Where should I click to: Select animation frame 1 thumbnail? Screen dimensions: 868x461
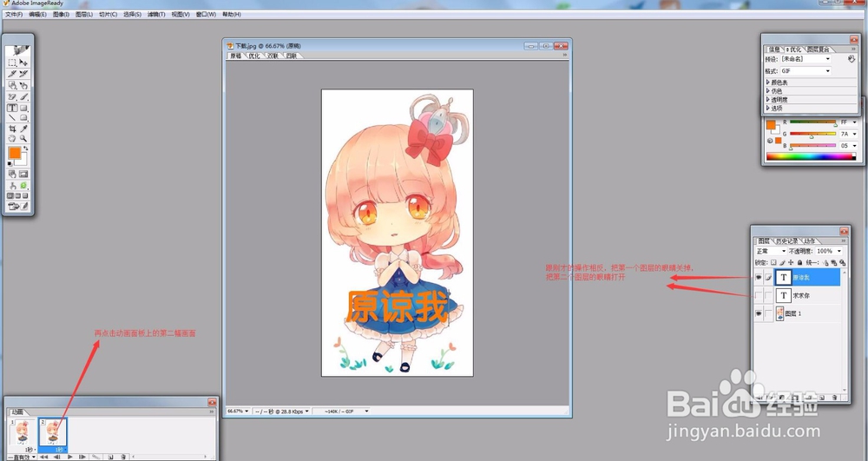click(23, 432)
